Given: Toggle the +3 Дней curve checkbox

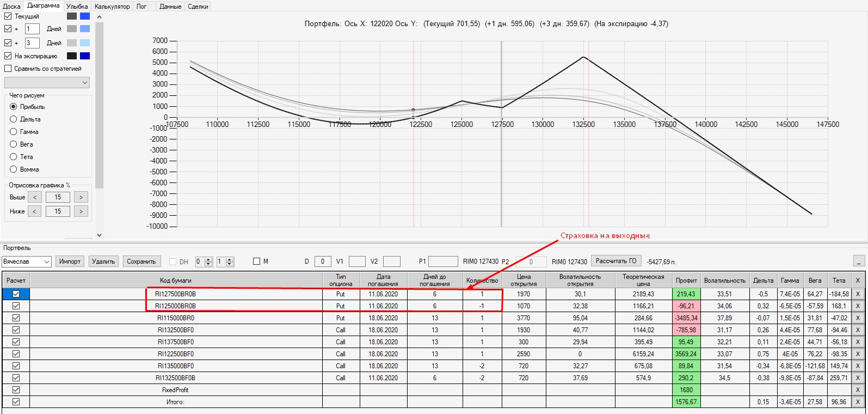Looking at the screenshot, I should click(8, 42).
